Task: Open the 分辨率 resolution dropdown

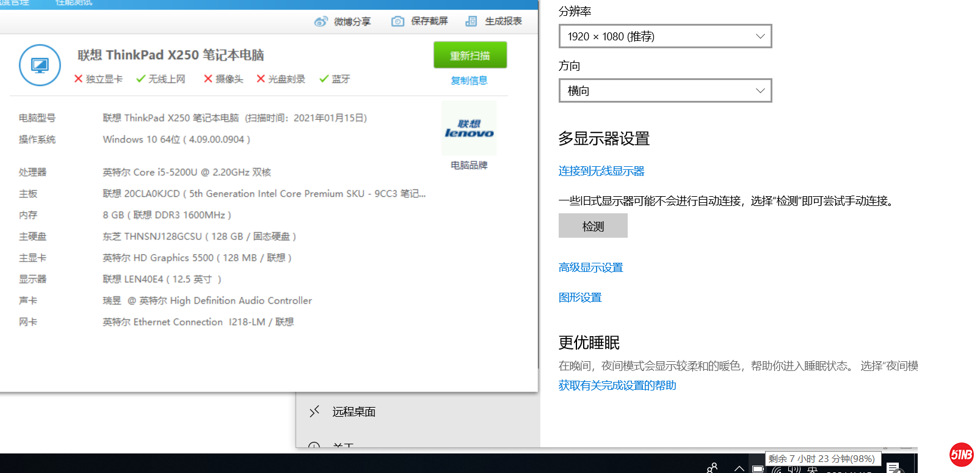Action: click(x=665, y=36)
